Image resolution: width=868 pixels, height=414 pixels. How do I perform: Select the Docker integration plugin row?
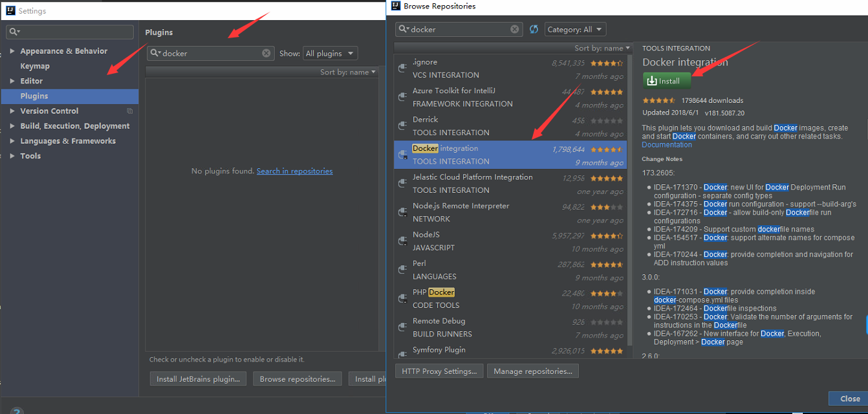click(510, 155)
